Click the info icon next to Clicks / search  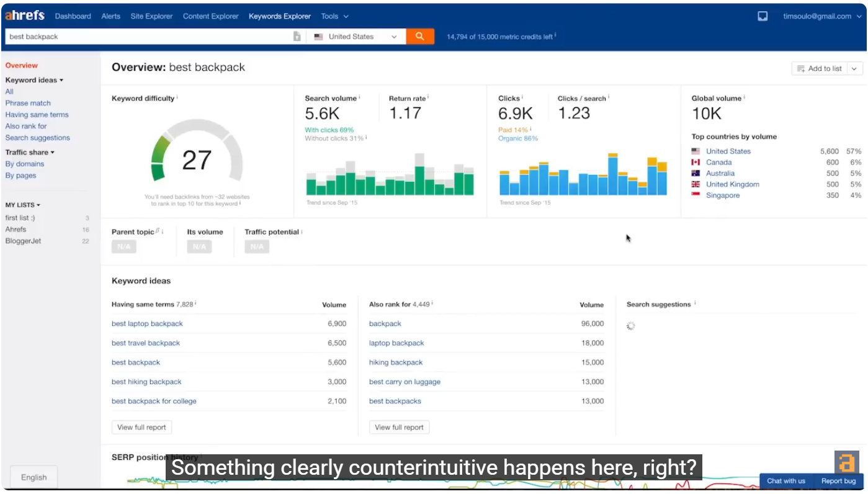coord(609,97)
